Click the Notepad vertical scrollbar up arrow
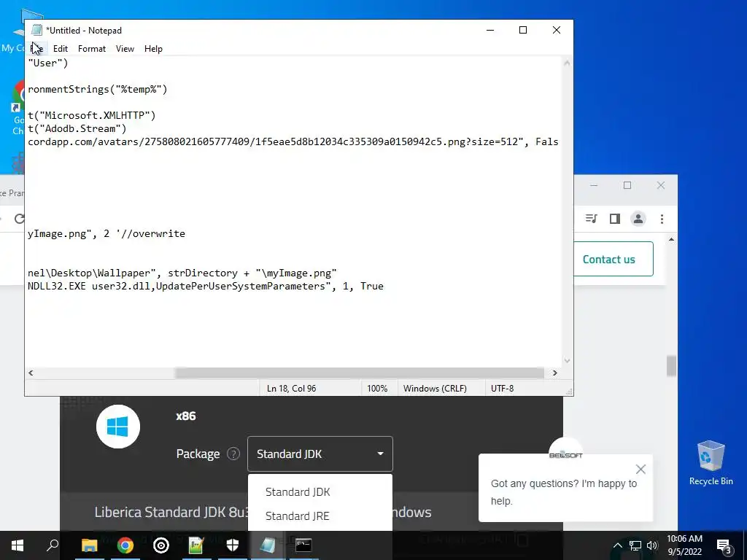Image resolution: width=747 pixels, height=560 pixels. (567, 63)
